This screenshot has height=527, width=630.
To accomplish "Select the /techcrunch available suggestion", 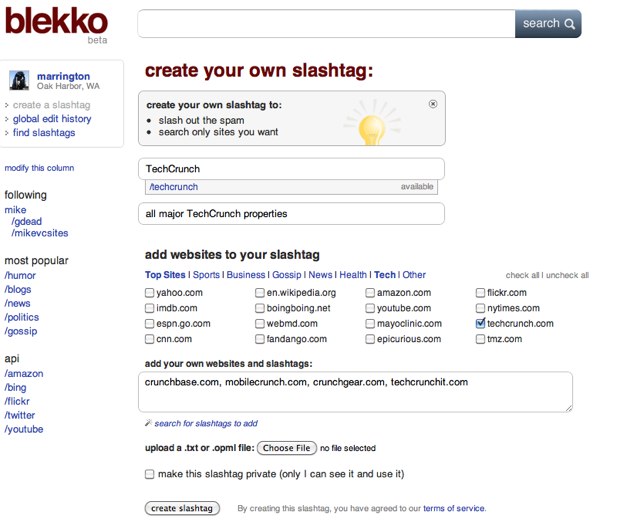I will (x=291, y=187).
